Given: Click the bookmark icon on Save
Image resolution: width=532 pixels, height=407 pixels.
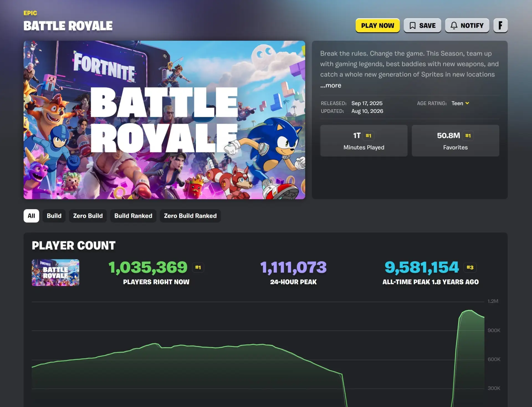Looking at the screenshot, I should tap(412, 25).
